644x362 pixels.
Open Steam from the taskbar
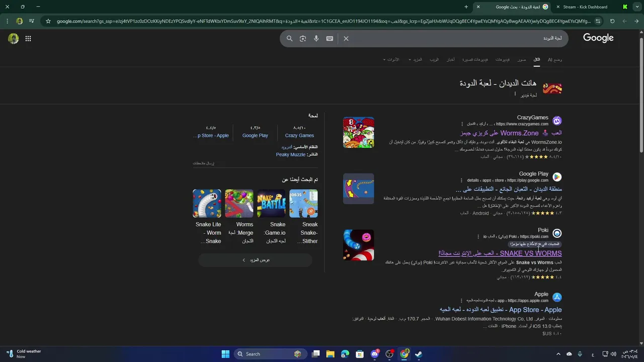click(x=418, y=354)
